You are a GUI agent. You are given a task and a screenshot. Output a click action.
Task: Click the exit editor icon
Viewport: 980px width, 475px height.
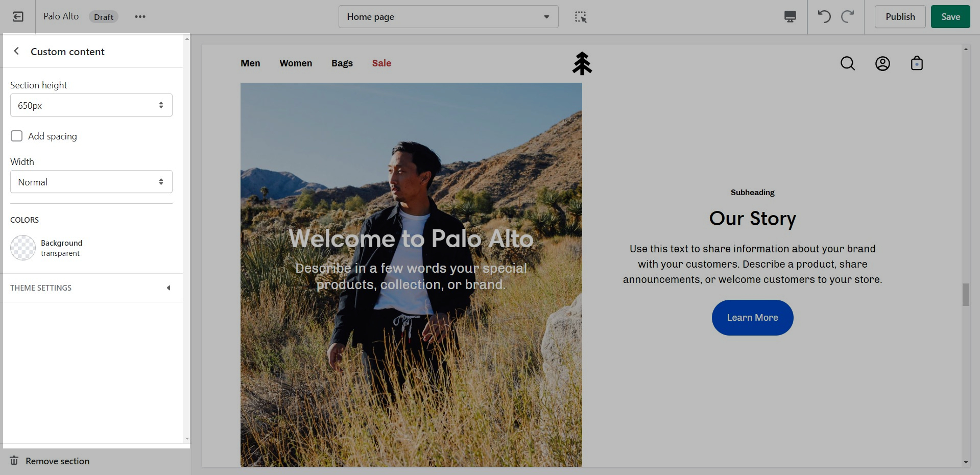click(18, 17)
